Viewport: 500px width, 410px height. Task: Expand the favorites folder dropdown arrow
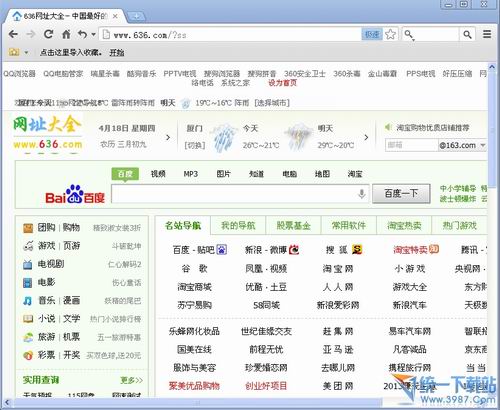26,52
